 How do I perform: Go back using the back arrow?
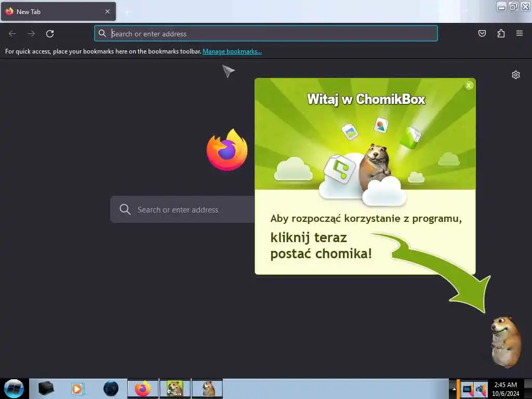click(x=12, y=34)
